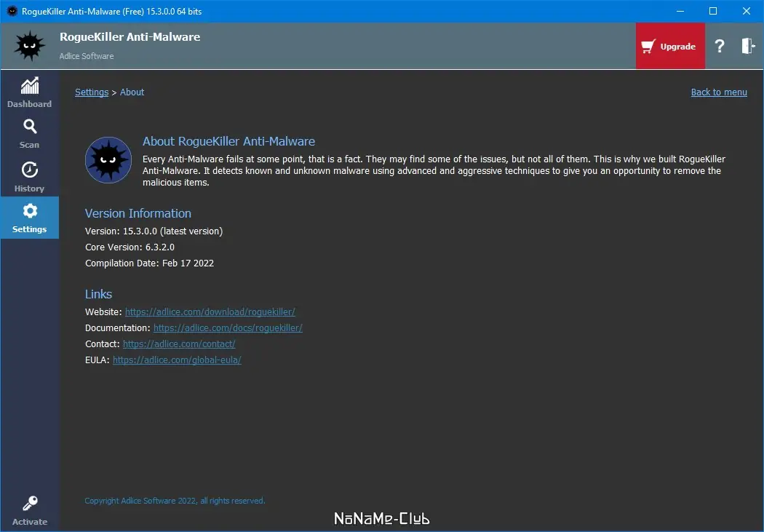
Task: Open the Dashboard sidebar section
Action: pyautogui.click(x=29, y=92)
